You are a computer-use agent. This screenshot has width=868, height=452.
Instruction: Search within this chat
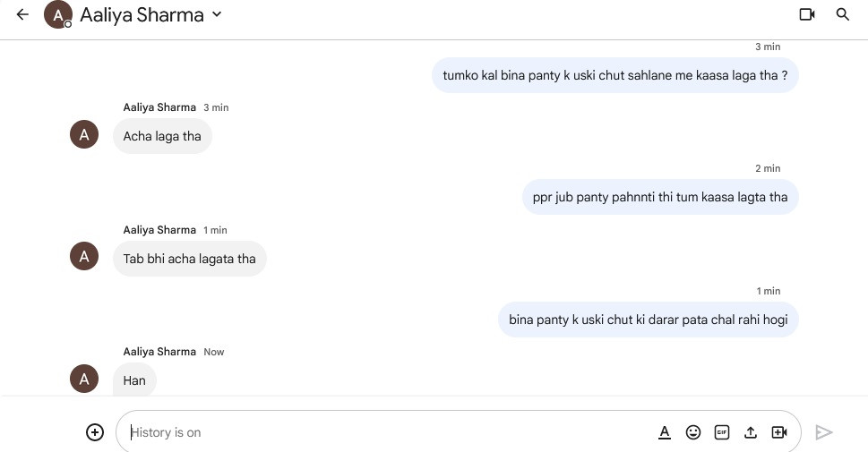coord(843,14)
